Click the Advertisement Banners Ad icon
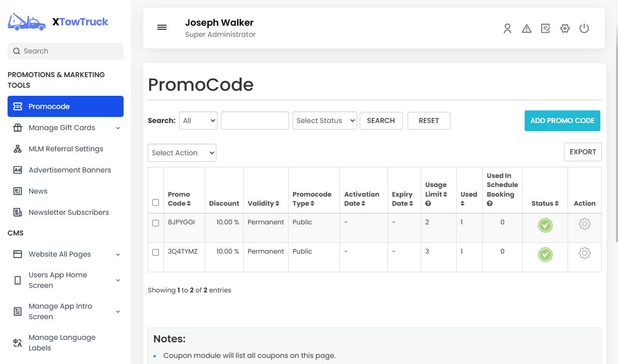The image size is (618, 364). pyautogui.click(x=17, y=170)
